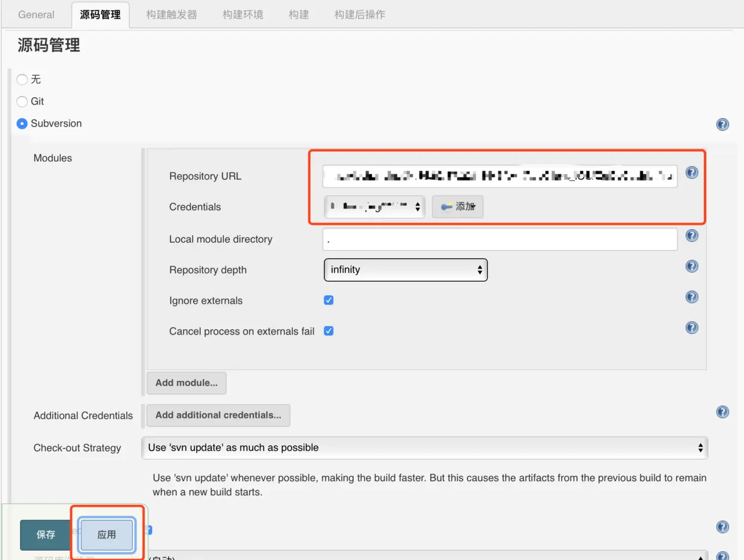This screenshot has width=744, height=560.
Task: Click the 添加 credentials button
Action: tap(458, 207)
